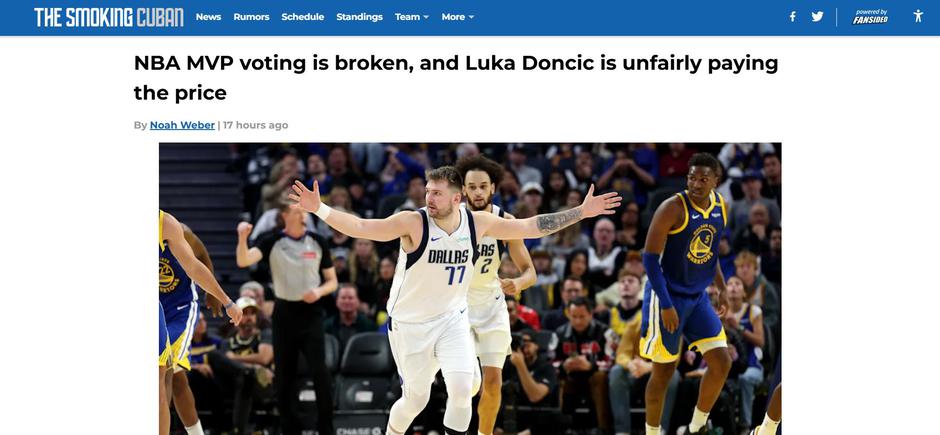The width and height of the screenshot is (940, 435).
Task: Go to the Schedule page
Action: click(303, 17)
